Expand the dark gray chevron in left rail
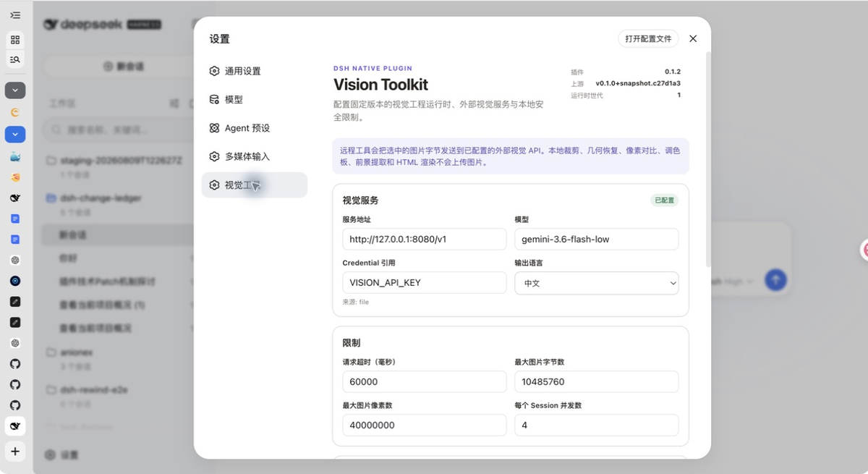The width and height of the screenshot is (868, 474). [x=15, y=90]
